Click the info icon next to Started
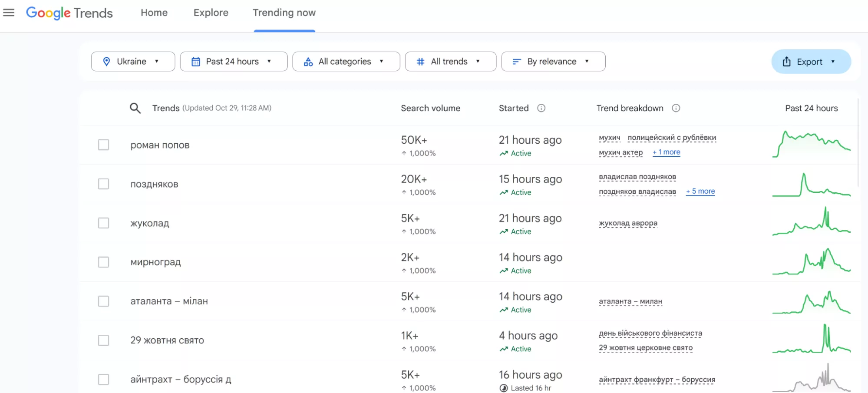The height and width of the screenshot is (393, 868). [541, 108]
